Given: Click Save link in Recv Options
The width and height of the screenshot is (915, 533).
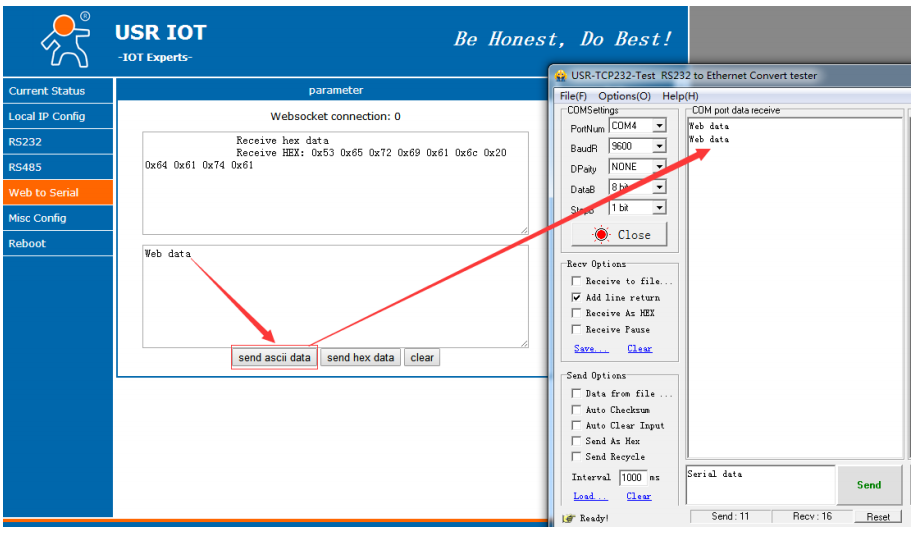Looking at the screenshot, I should click(591, 349).
